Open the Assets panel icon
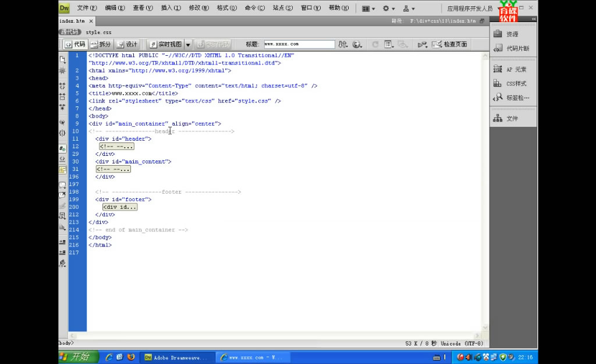Viewport: 596px width, 364px height. [x=498, y=34]
